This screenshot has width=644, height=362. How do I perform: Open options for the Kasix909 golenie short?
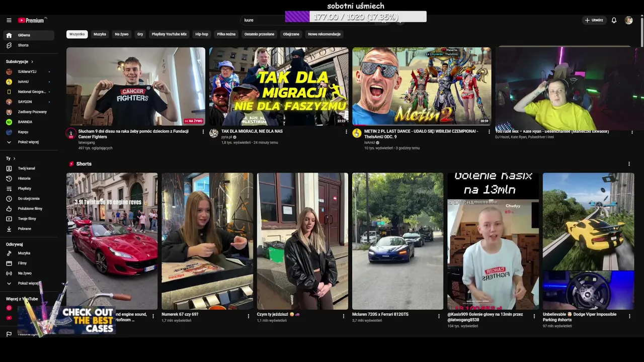tap(534, 316)
